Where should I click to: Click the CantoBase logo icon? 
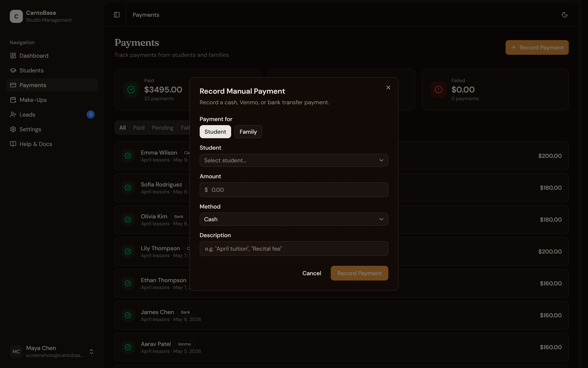click(x=16, y=16)
